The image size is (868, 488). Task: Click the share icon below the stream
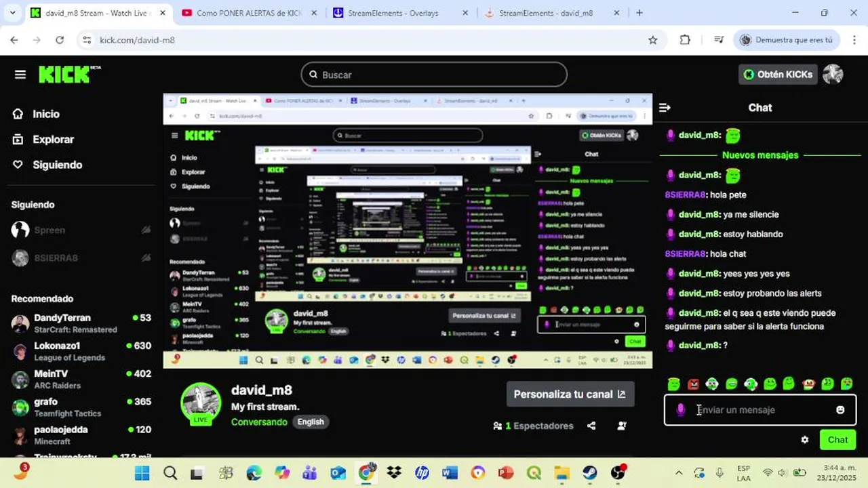pyautogui.click(x=591, y=426)
